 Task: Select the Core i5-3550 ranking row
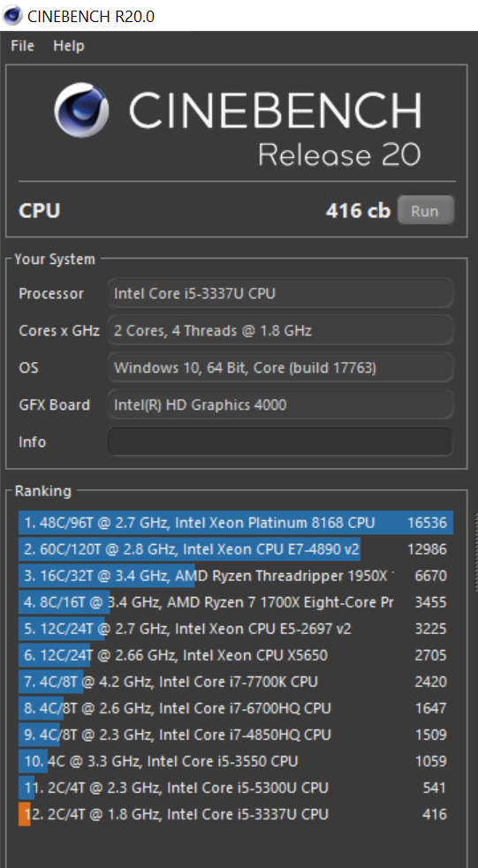coord(236,761)
